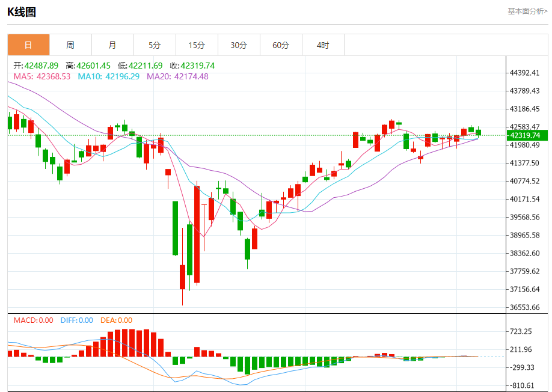Screen dimensions: 552x392
Task: Switch to the 周 weekly tab
Action: click(x=70, y=45)
